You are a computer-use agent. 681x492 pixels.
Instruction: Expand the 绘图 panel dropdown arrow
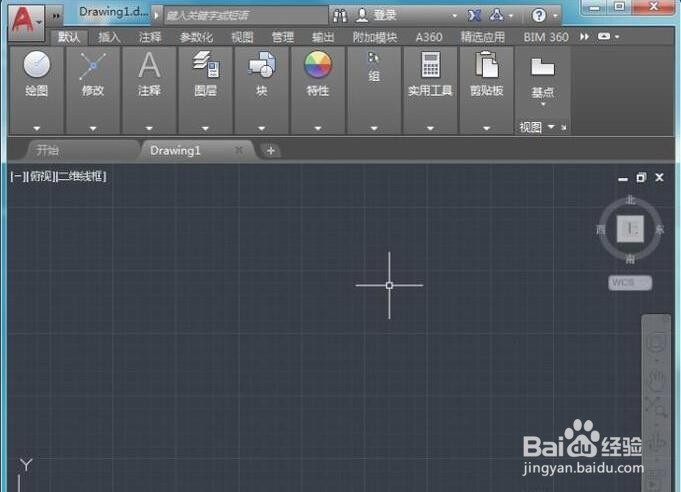36,129
